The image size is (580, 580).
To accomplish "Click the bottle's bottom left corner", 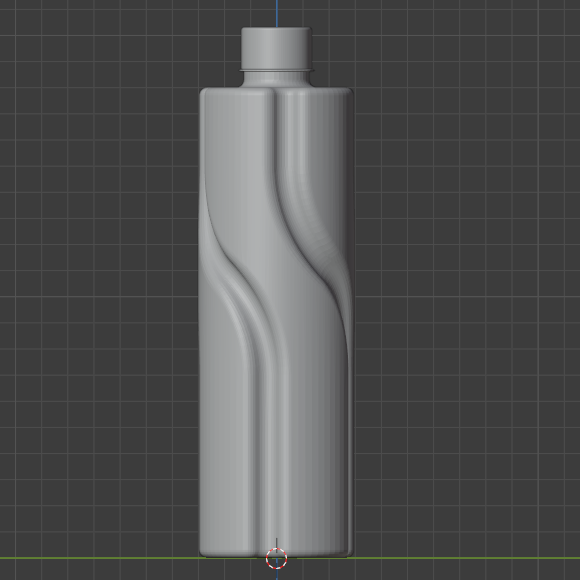I will point(203,553).
